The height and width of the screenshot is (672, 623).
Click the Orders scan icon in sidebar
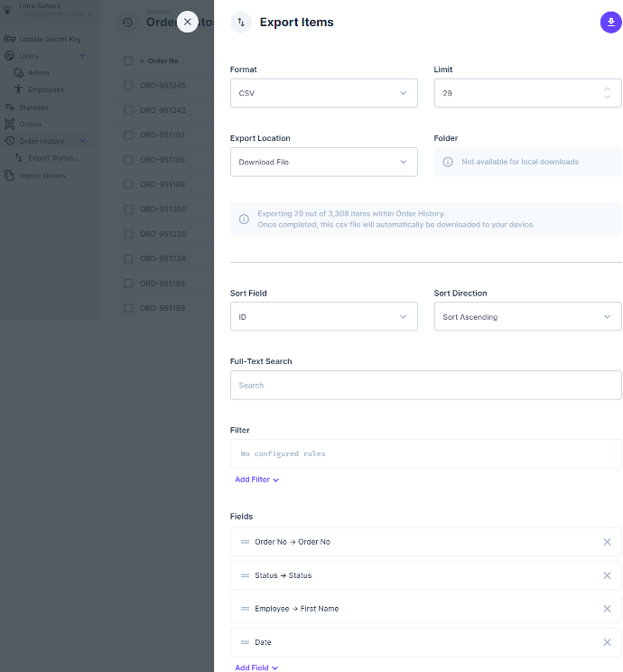click(x=9, y=124)
